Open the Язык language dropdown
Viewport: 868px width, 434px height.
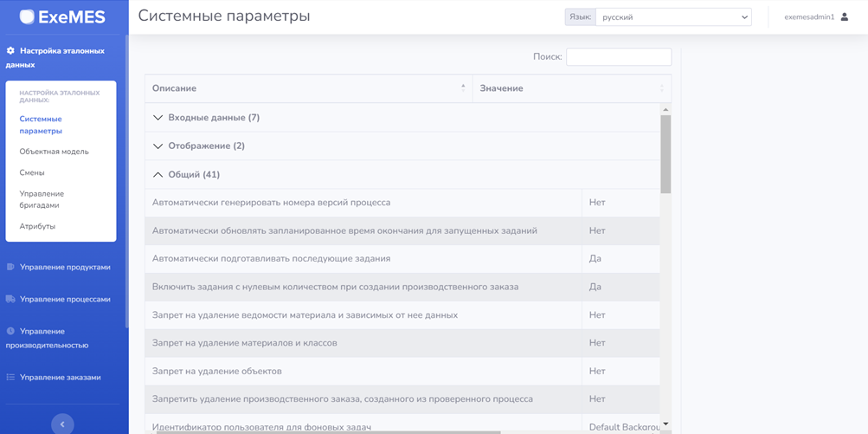coord(673,17)
